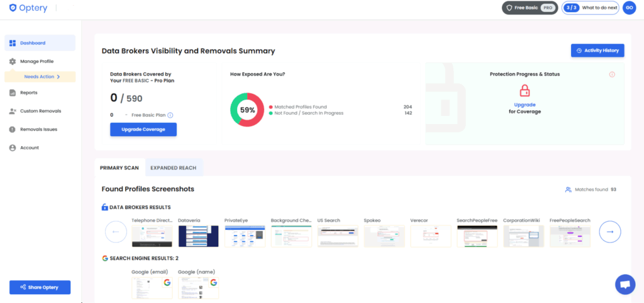Viewport: 644px width, 303px height.
Task: Click the 59% exposure donut chart
Action: (247, 110)
